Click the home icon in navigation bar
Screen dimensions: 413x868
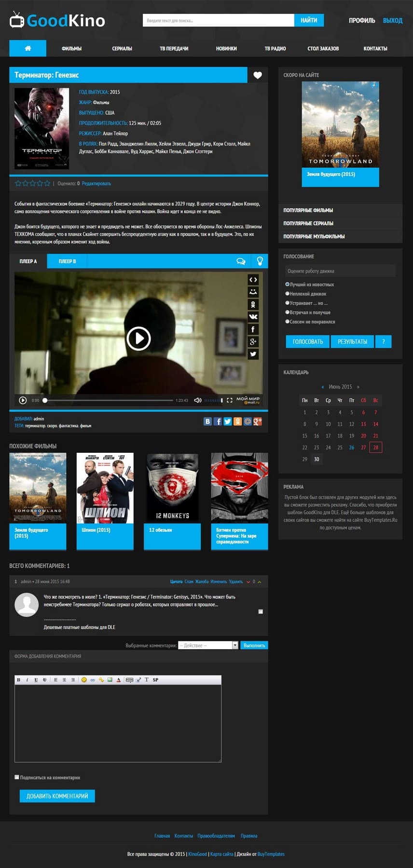[x=28, y=48]
